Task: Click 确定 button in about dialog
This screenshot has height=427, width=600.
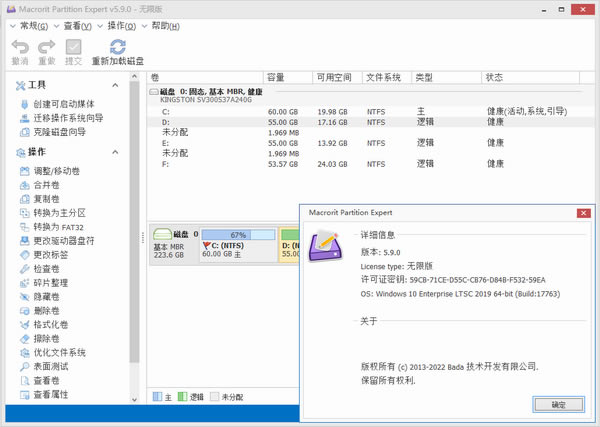Action: click(x=558, y=404)
